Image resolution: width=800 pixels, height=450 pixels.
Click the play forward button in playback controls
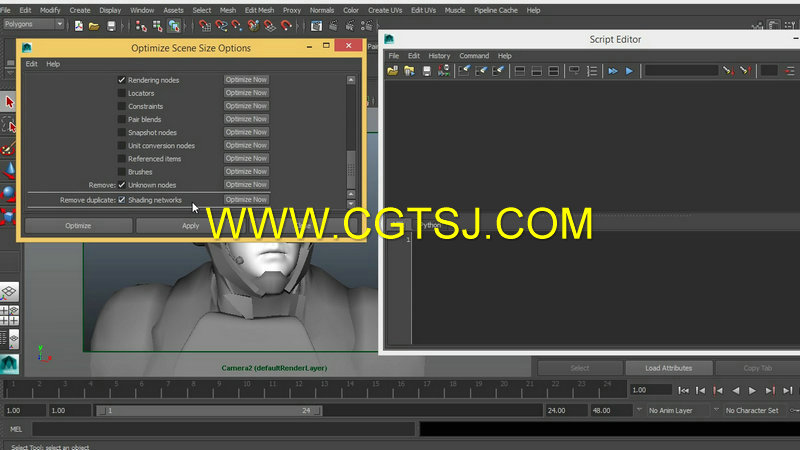pyautogui.click(x=752, y=390)
